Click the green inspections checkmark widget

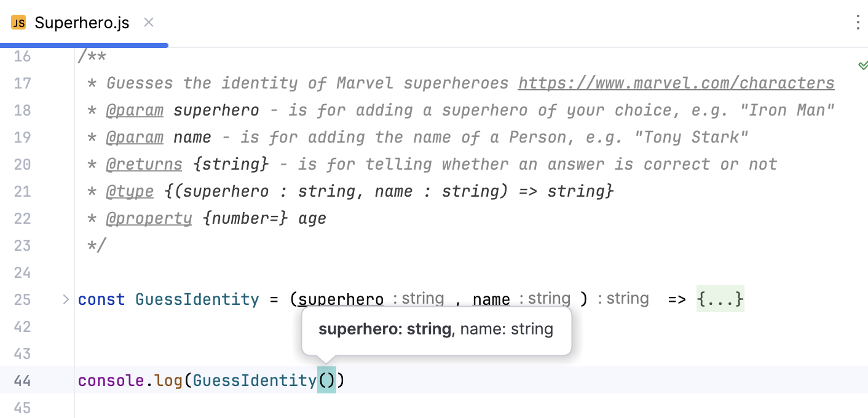(x=863, y=63)
